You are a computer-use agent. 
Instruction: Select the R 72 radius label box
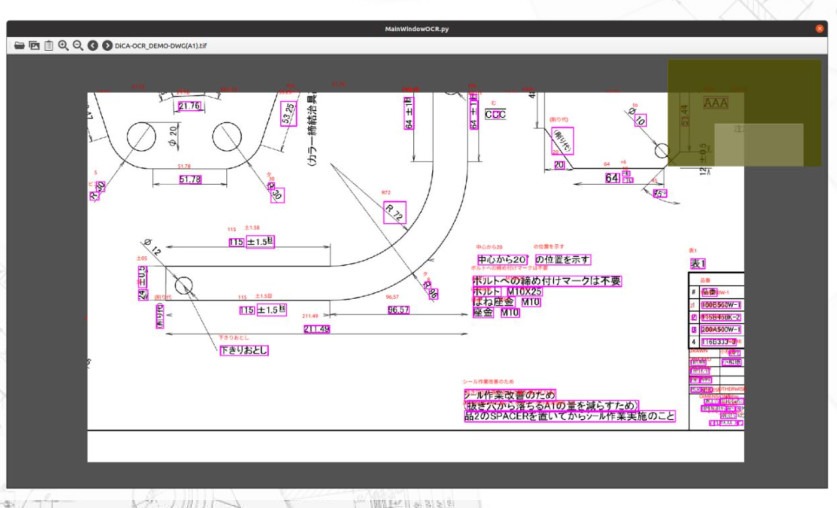395,212
